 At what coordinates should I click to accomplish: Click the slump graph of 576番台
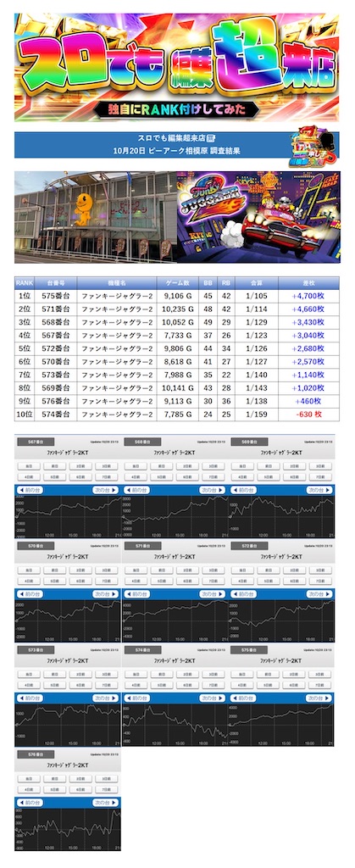pyautogui.click(x=68, y=829)
